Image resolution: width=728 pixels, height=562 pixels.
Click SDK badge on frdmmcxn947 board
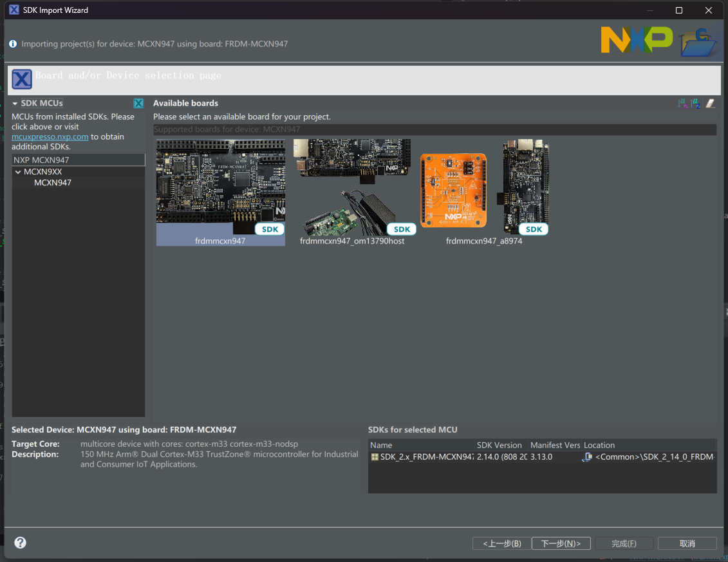pos(270,229)
